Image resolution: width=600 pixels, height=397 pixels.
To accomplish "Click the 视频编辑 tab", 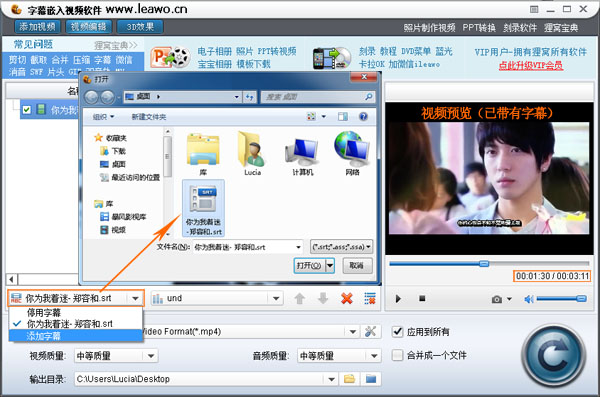I will 88,27.
